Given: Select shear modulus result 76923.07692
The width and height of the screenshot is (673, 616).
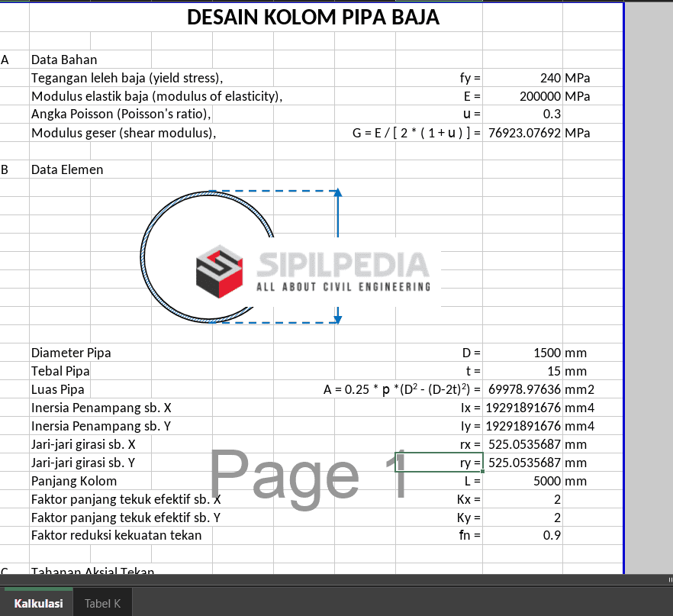Looking at the screenshot, I should point(523,133).
